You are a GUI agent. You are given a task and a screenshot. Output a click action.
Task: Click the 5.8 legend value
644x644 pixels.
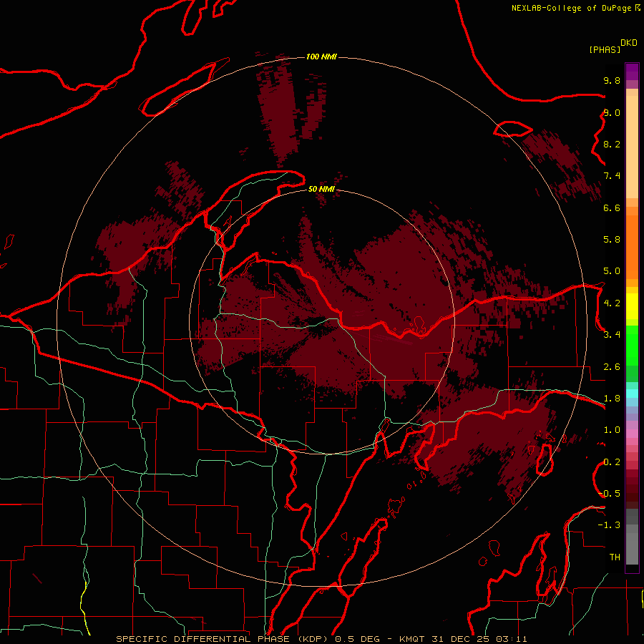pos(612,240)
